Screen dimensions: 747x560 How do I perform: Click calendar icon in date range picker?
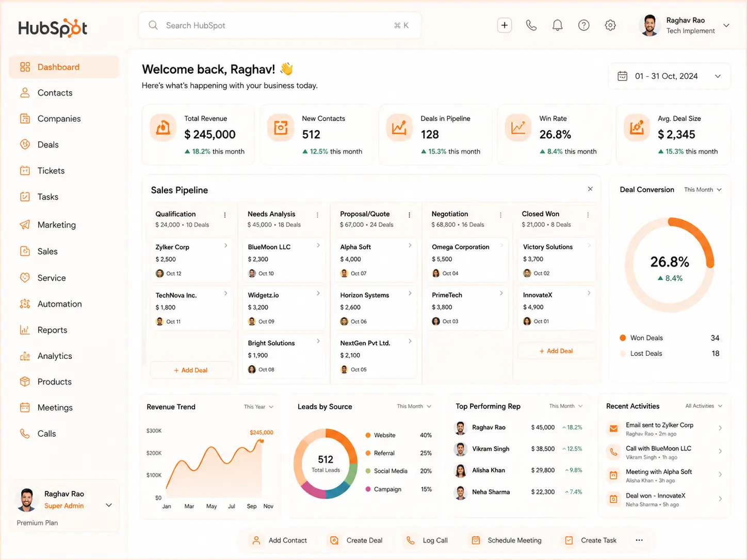(623, 76)
